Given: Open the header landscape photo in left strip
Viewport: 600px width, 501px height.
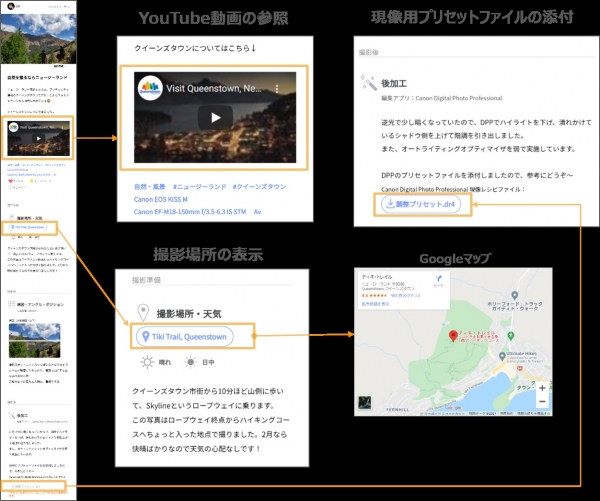Looking at the screenshot, I should [38, 39].
